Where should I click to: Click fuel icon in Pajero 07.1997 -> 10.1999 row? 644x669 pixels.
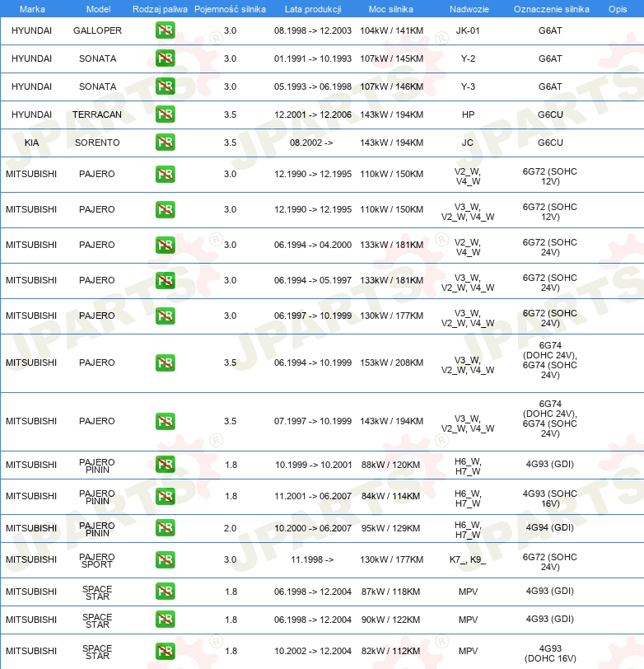tap(165, 421)
